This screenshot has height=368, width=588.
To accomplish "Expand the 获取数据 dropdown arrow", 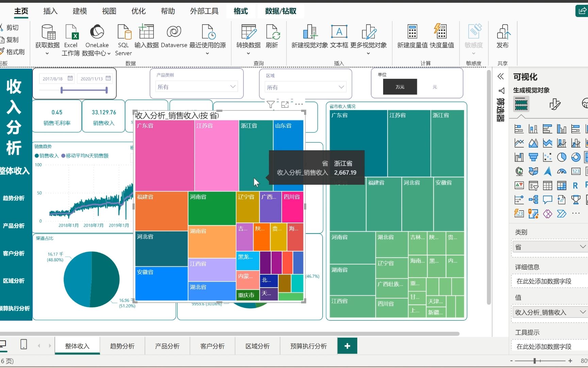I will coord(47,53).
